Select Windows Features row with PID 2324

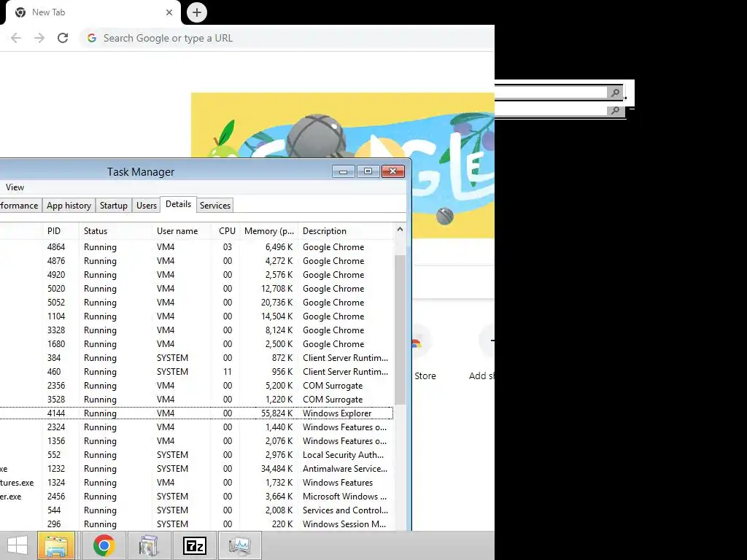pyautogui.click(x=197, y=427)
